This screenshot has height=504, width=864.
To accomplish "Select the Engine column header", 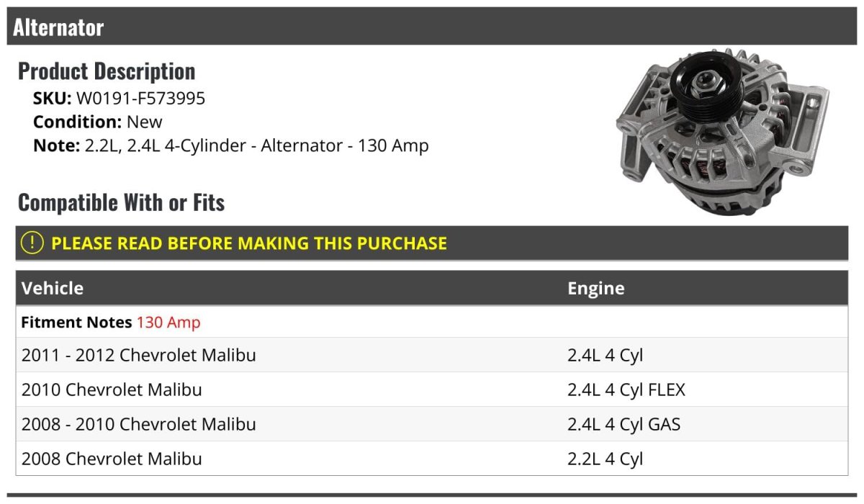I will click(x=595, y=289).
